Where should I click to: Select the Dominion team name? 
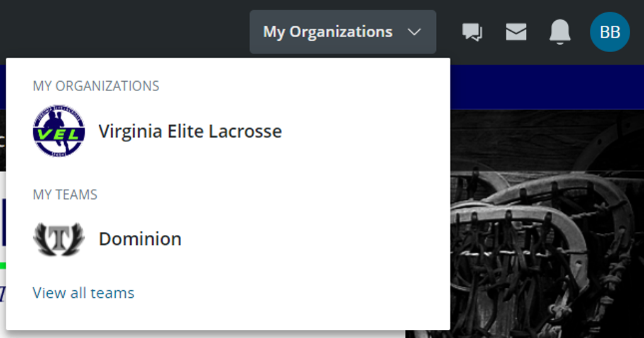tap(140, 239)
